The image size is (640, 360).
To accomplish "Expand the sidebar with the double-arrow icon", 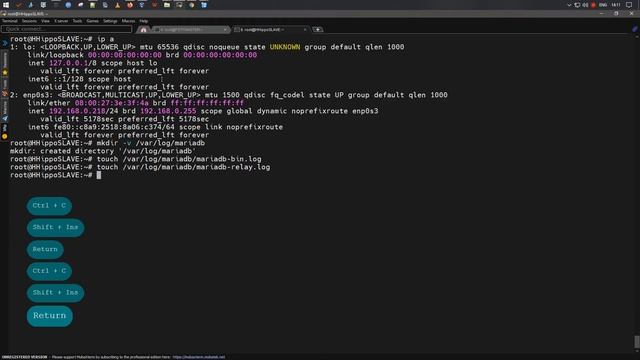I will tap(4, 43).
